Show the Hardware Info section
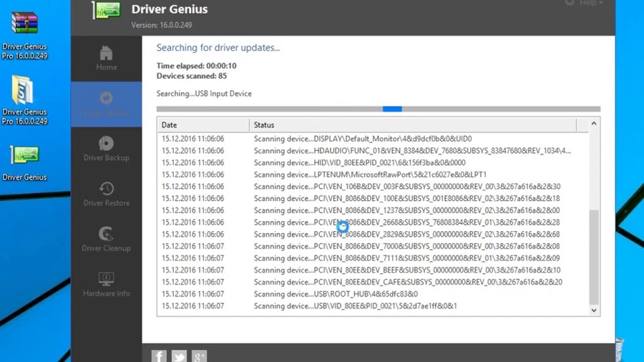 [x=106, y=284]
